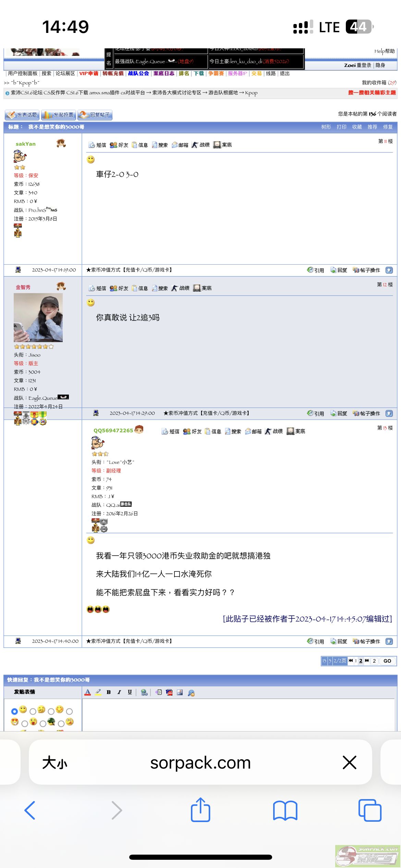Click the underline icon in the reply editor
Screen dimensions: 401x868
coord(130,692)
